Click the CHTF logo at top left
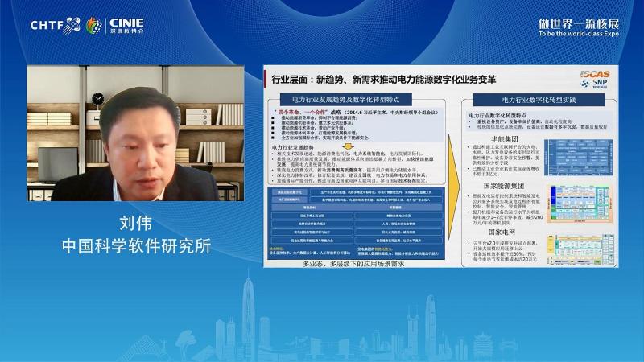644x362 pixels. (x=55, y=24)
